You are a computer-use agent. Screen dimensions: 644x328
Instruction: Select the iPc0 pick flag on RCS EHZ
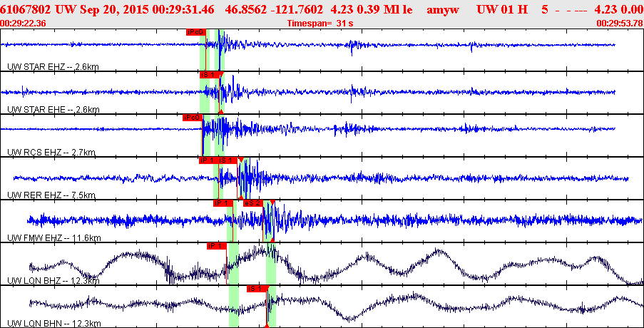point(193,118)
